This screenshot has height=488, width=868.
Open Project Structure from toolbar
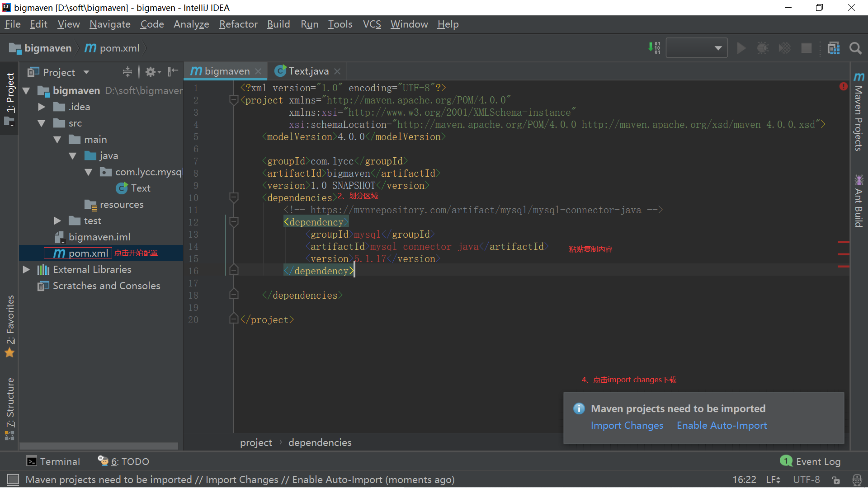point(833,48)
